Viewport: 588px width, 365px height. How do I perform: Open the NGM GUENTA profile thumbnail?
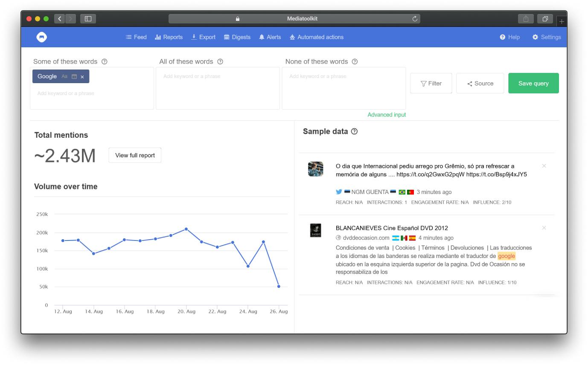pyautogui.click(x=315, y=169)
